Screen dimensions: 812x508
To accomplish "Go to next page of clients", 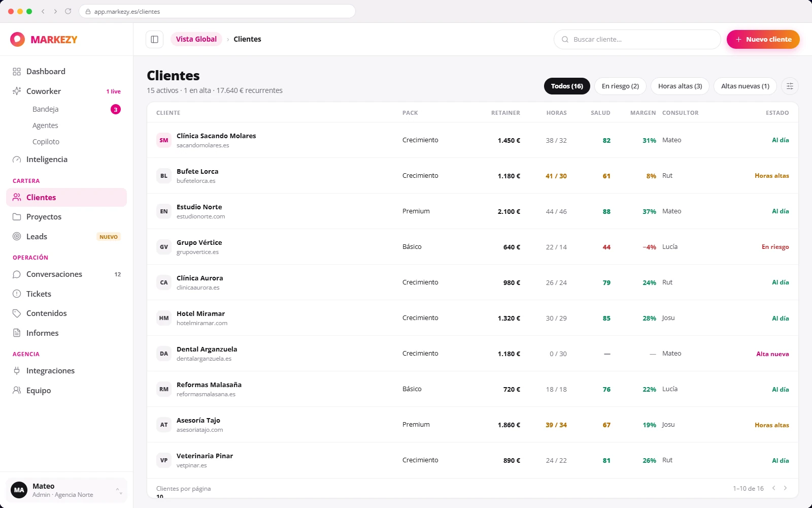I will [785, 488].
